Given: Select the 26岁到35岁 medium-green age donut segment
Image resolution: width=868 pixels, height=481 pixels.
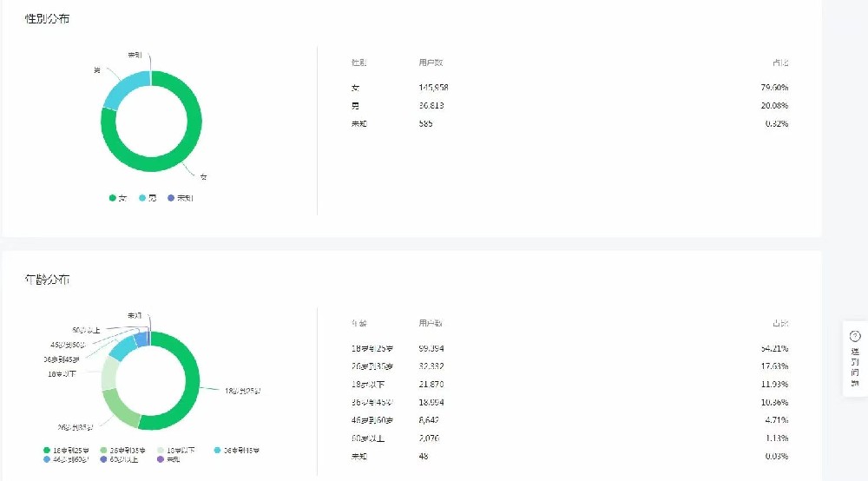Looking at the screenshot, I should point(120,408).
